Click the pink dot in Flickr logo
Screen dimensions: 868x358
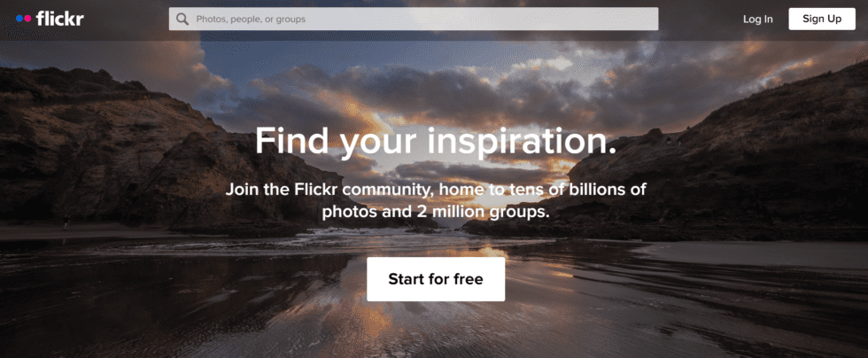click(x=28, y=19)
